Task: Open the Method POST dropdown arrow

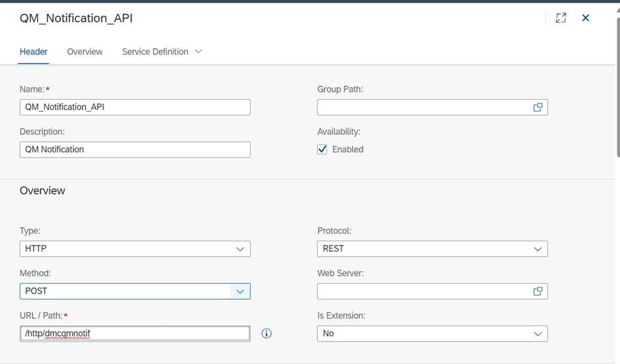Action: [240, 291]
